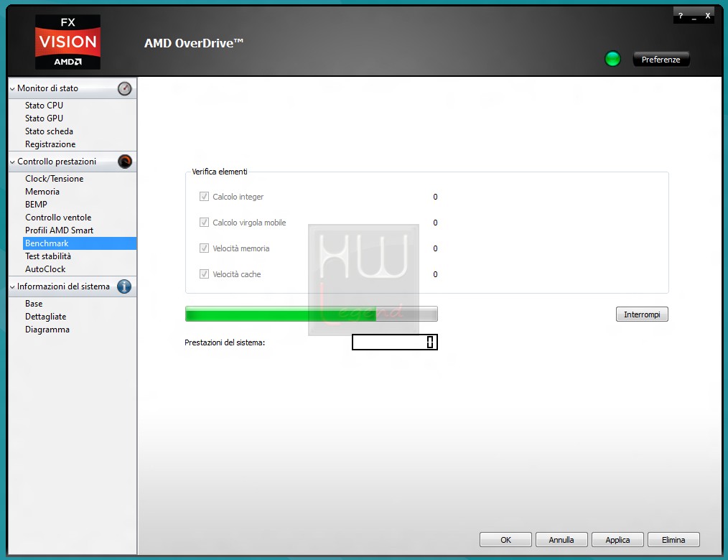
Task: Click the green status indicator light
Action: pyautogui.click(x=612, y=59)
